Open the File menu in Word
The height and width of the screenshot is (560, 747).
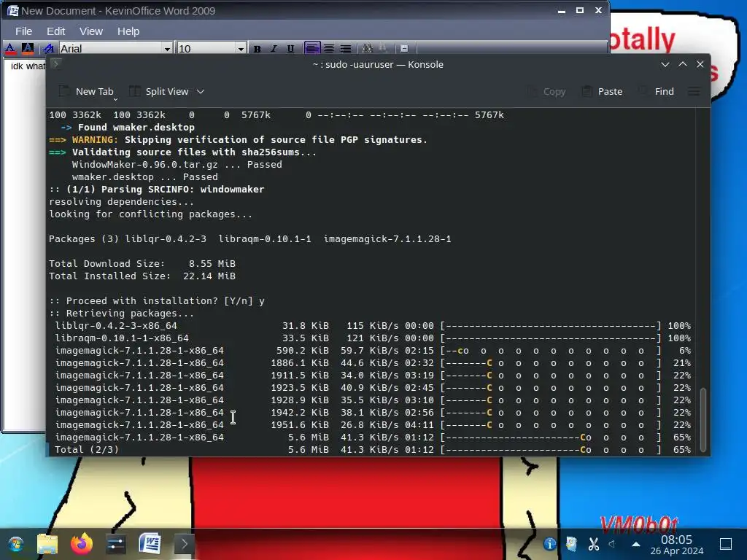pos(24,31)
